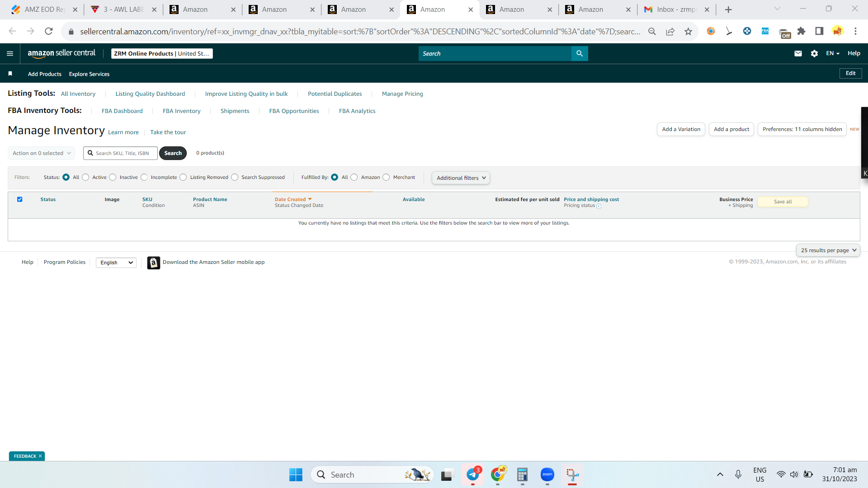Open the Snipping Tool taskbar icon
The height and width of the screenshot is (488, 868).
point(572,475)
